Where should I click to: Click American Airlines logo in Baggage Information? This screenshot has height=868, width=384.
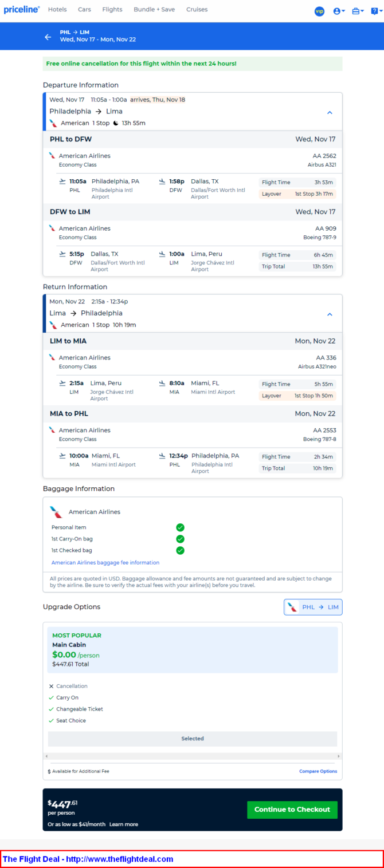tap(57, 512)
